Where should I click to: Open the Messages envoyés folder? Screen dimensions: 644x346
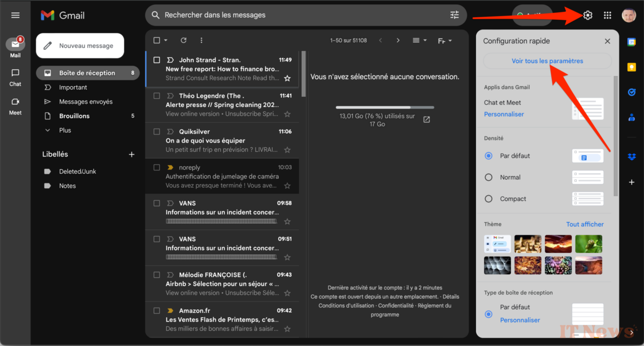pos(86,101)
